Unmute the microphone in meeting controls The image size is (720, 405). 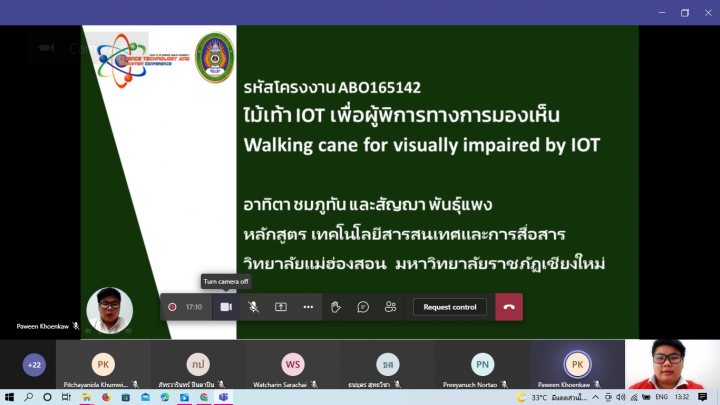point(253,307)
